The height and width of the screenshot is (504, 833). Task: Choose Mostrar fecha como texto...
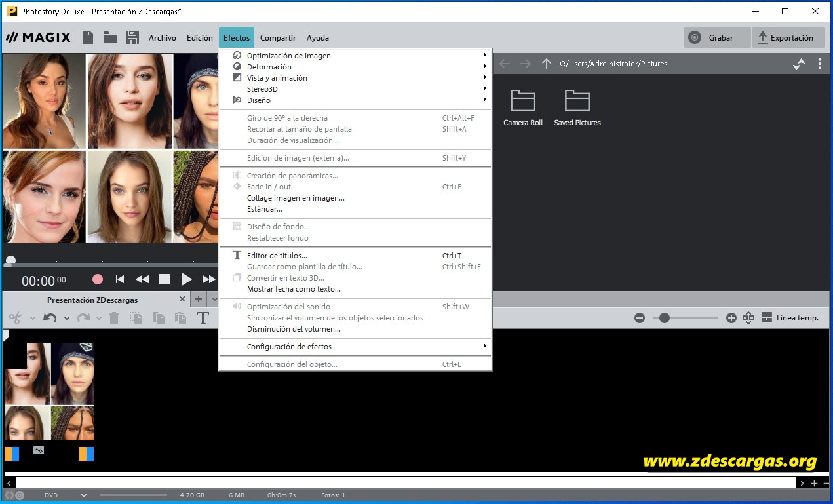[355, 289]
